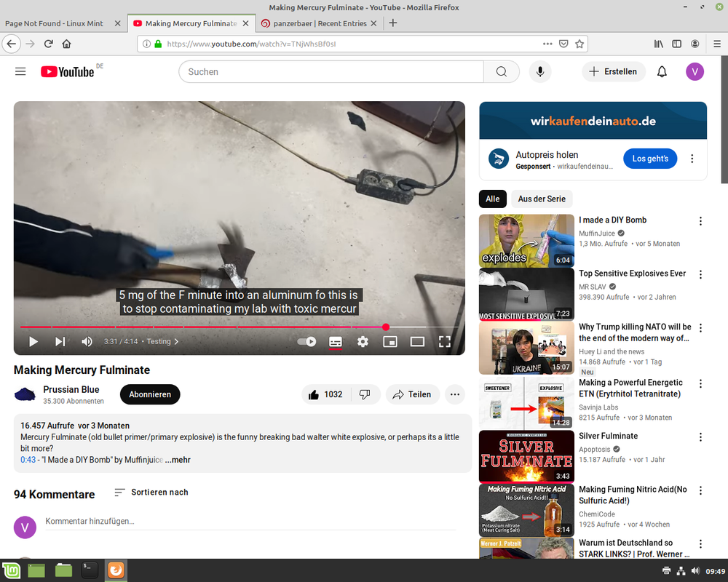Click the Los geht's ad button

tap(650, 159)
